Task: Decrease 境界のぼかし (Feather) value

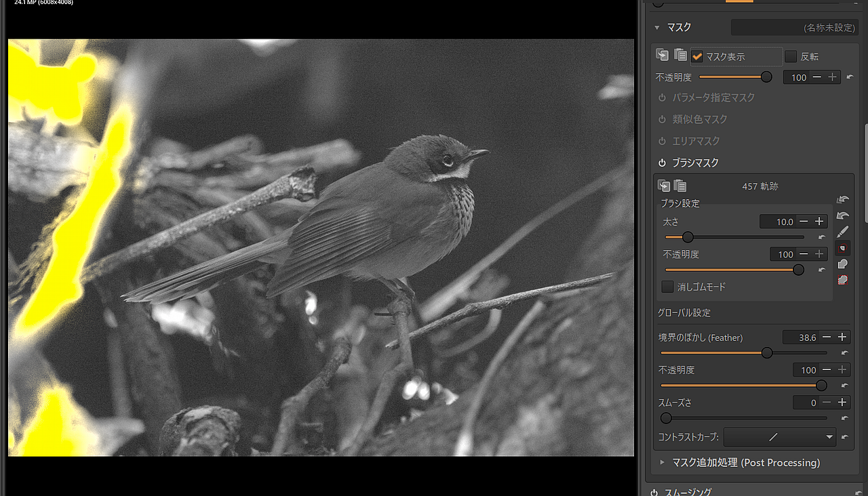Action: tap(827, 337)
